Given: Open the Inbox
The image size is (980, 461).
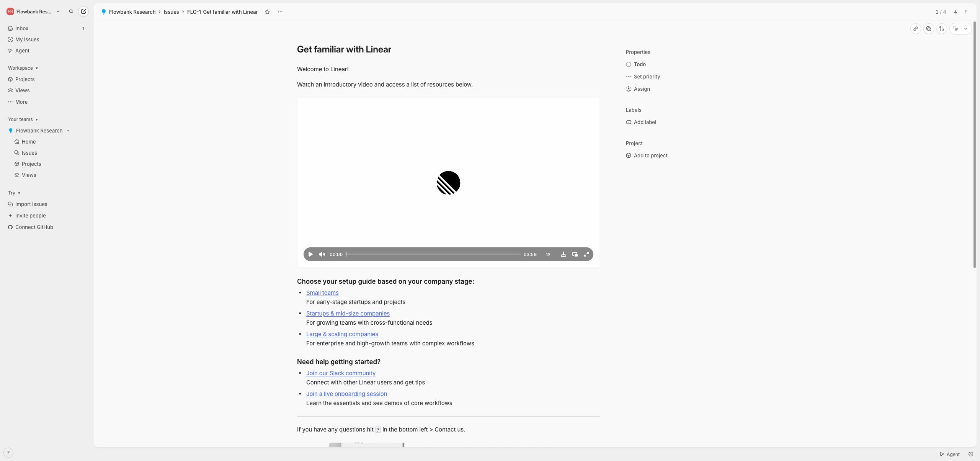Looking at the screenshot, I should point(46,28).
